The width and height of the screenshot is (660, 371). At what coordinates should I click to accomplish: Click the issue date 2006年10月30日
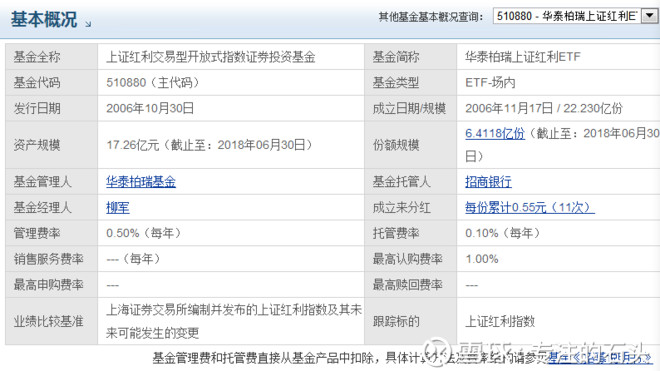click(x=150, y=109)
